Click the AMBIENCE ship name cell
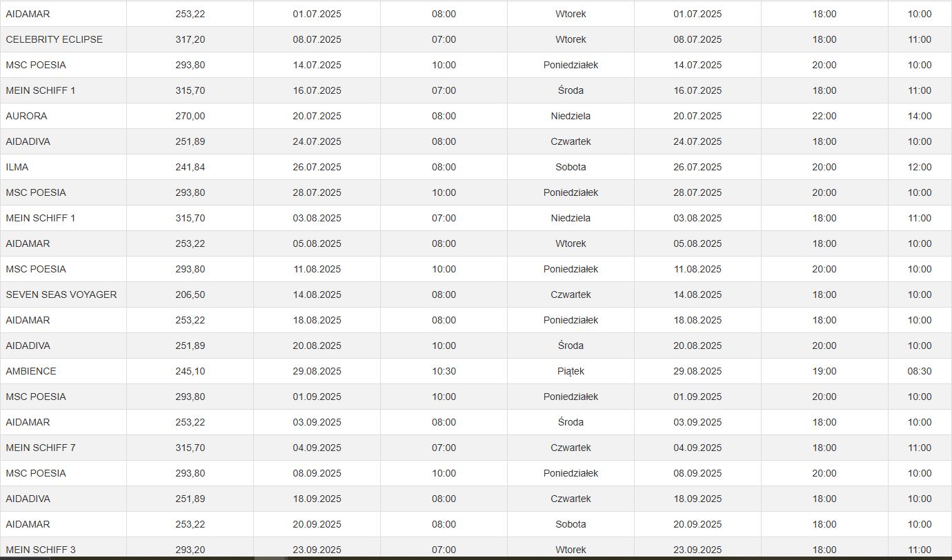 tap(31, 371)
